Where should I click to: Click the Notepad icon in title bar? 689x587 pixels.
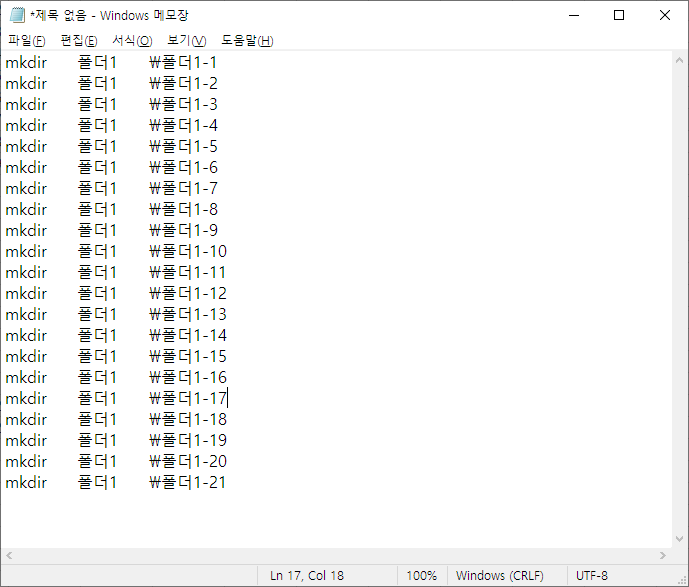[17, 15]
